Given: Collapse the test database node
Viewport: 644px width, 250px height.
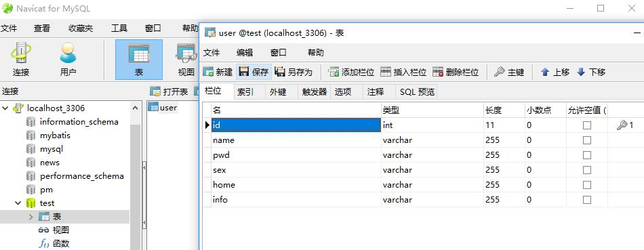Looking at the screenshot, I should 18,203.
